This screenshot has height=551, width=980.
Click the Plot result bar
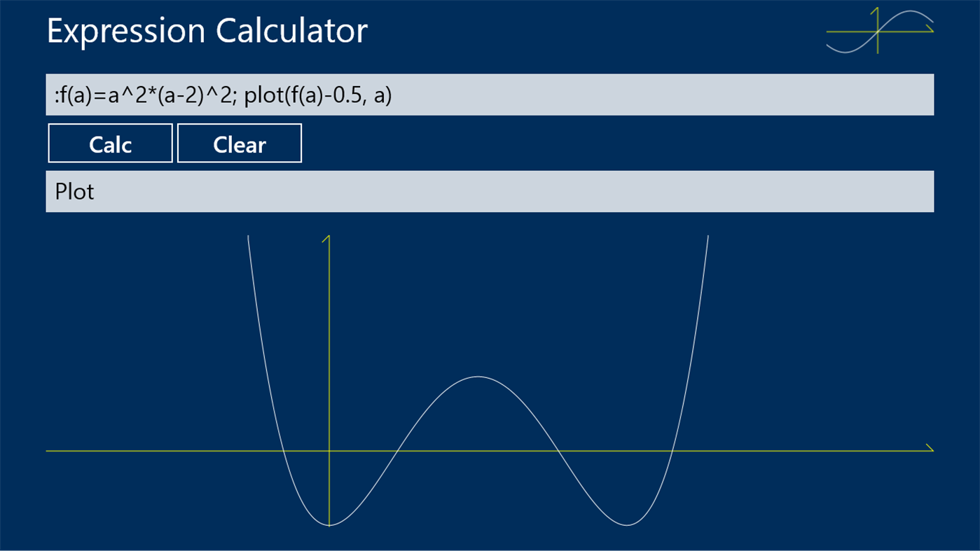[490, 190]
